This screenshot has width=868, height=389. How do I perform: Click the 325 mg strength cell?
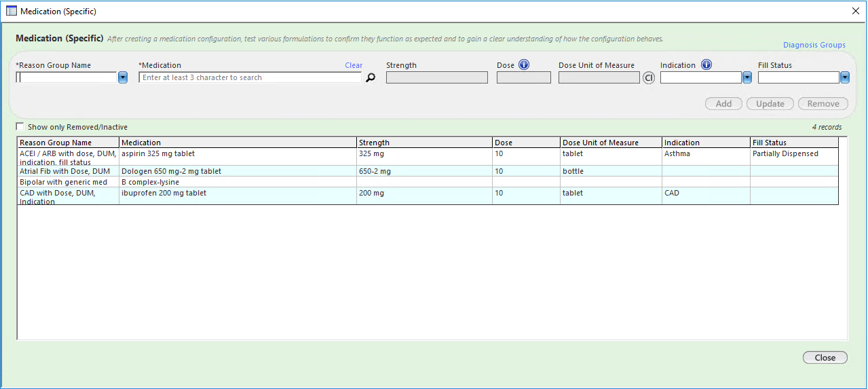pos(424,157)
